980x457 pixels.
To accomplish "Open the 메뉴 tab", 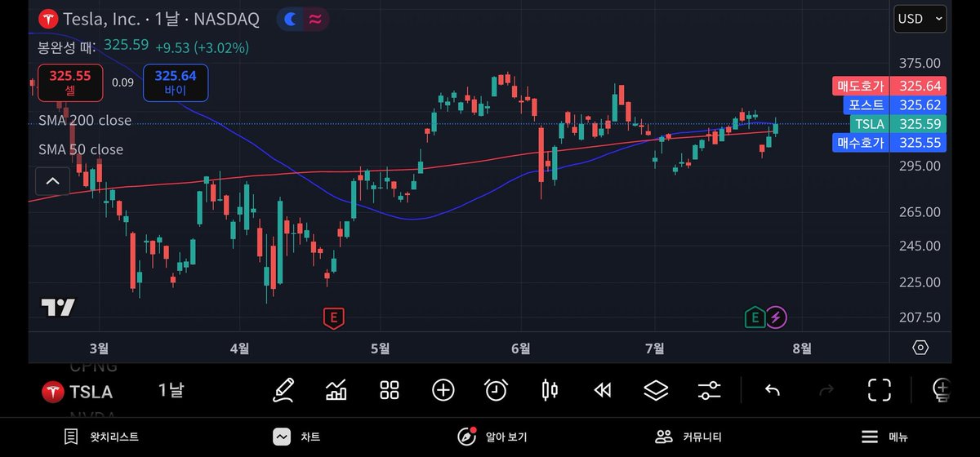I will click(884, 437).
